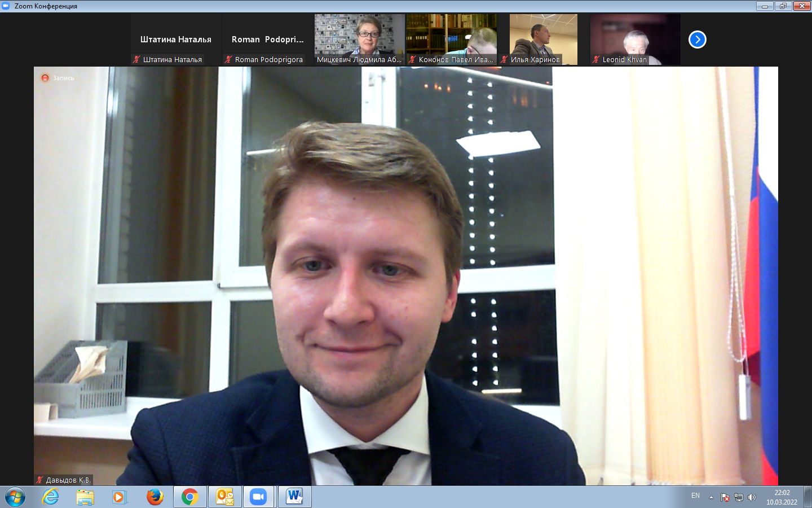Open Microsoft Word taskbar icon

[x=294, y=497]
